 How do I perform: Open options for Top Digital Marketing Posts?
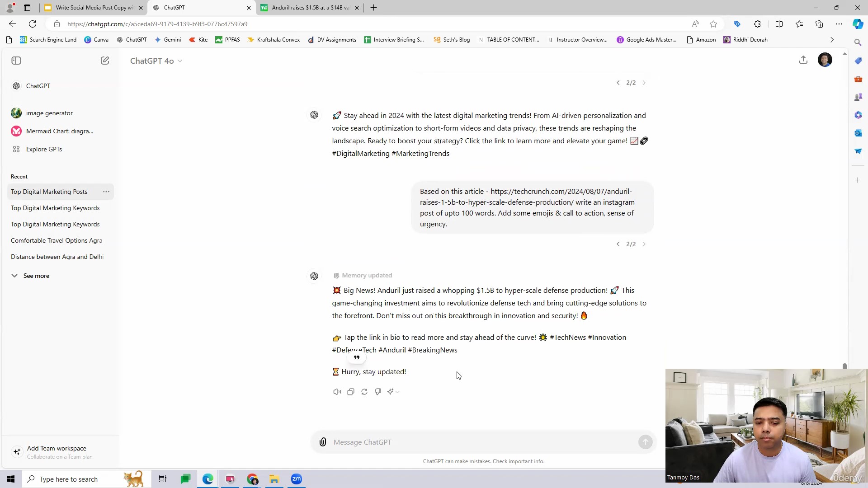coord(106,192)
